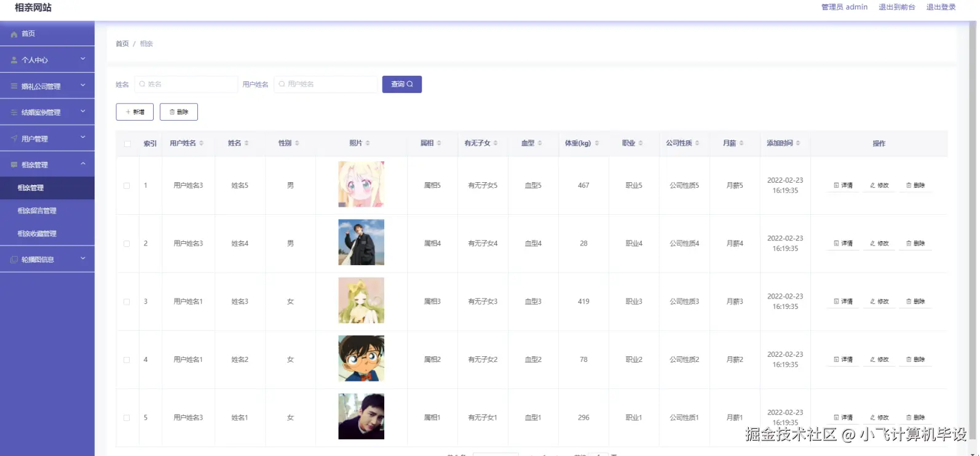Expand the 个人中心 menu chevron
This screenshot has width=980, height=456.
83,59
